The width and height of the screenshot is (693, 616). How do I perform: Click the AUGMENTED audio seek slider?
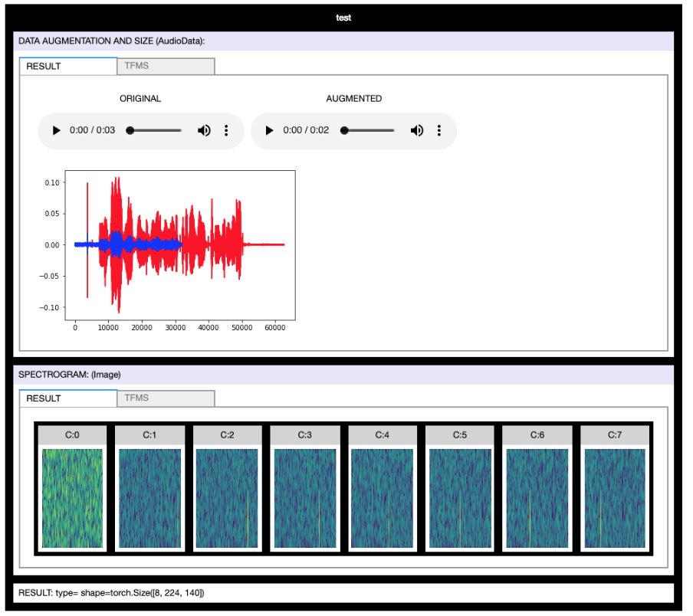[369, 130]
